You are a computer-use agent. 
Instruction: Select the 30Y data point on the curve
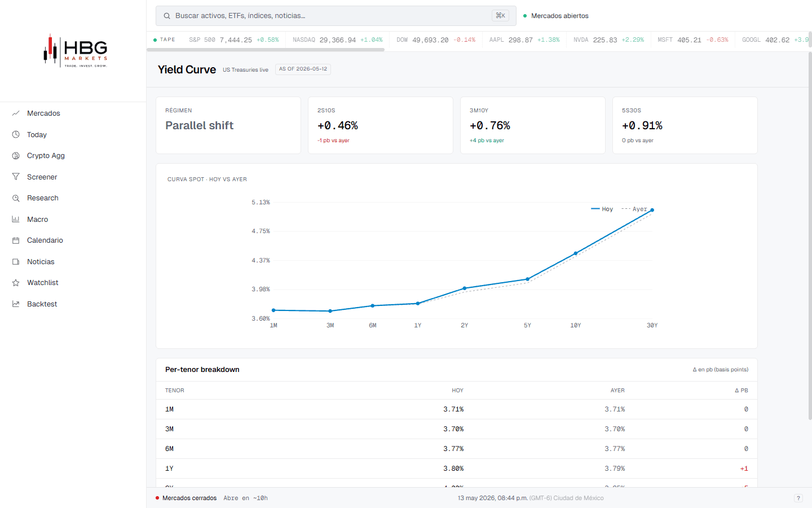652,210
